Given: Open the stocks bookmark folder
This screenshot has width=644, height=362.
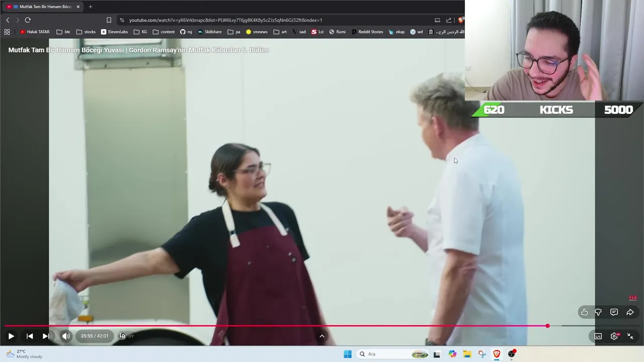Looking at the screenshot, I should tap(86, 32).
